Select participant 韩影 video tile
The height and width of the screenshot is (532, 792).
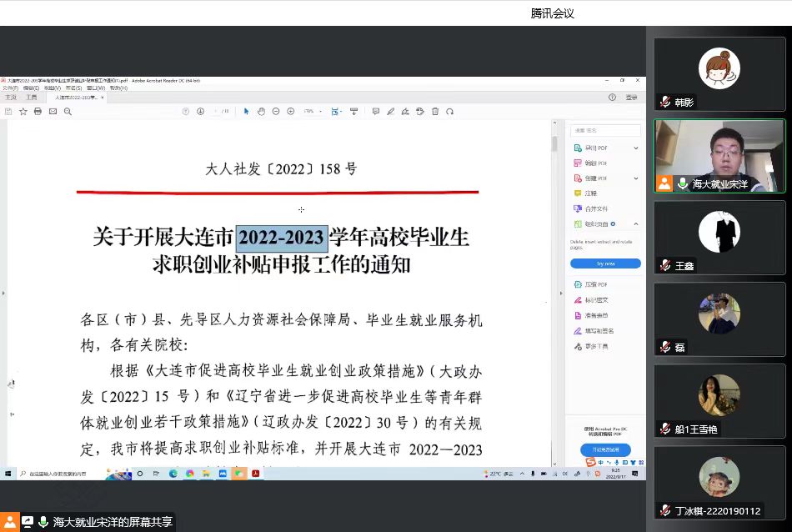719,74
